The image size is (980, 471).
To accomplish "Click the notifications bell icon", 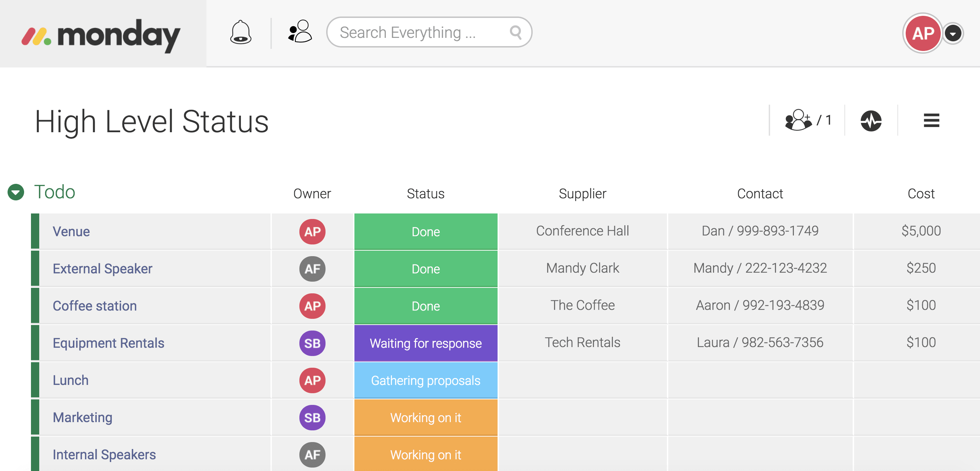I will pos(241,32).
